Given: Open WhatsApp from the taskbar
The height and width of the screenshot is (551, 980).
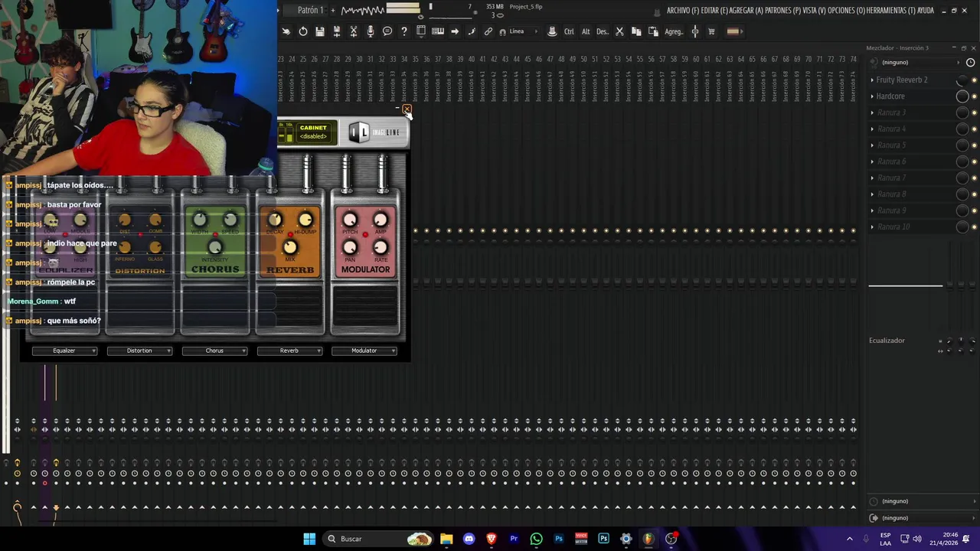Looking at the screenshot, I should [536, 539].
